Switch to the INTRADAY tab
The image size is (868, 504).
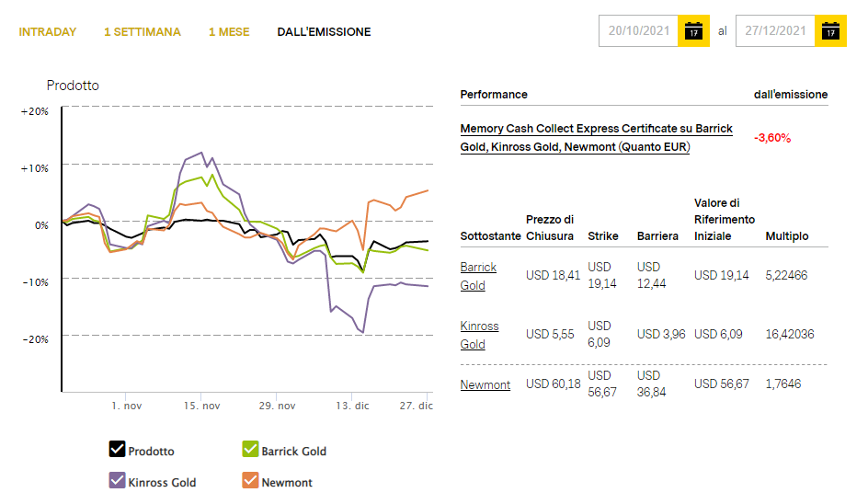click(x=48, y=32)
